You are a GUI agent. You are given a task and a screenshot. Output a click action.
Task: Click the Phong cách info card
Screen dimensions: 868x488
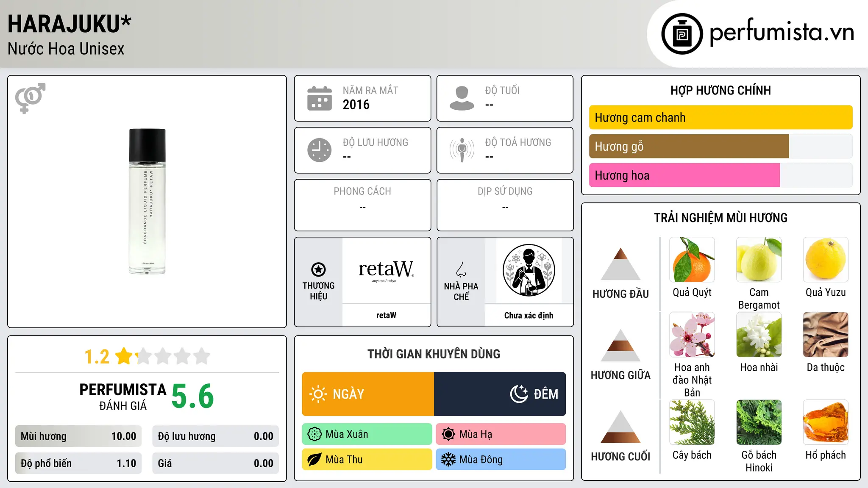coord(362,205)
